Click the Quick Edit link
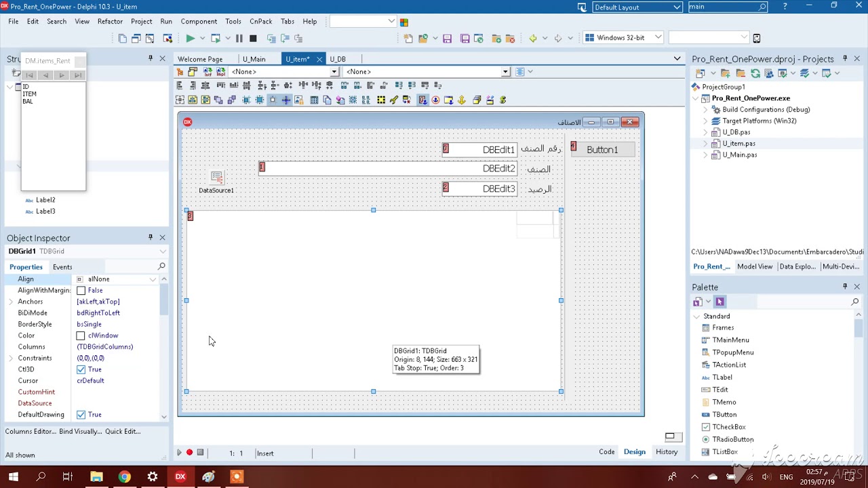This screenshot has width=868, height=488. click(x=123, y=431)
